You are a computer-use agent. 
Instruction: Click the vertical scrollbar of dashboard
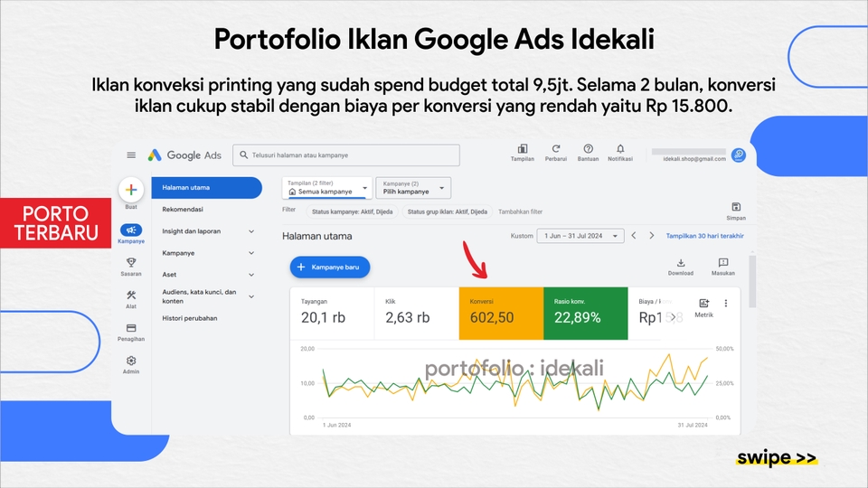(x=751, y=281)
